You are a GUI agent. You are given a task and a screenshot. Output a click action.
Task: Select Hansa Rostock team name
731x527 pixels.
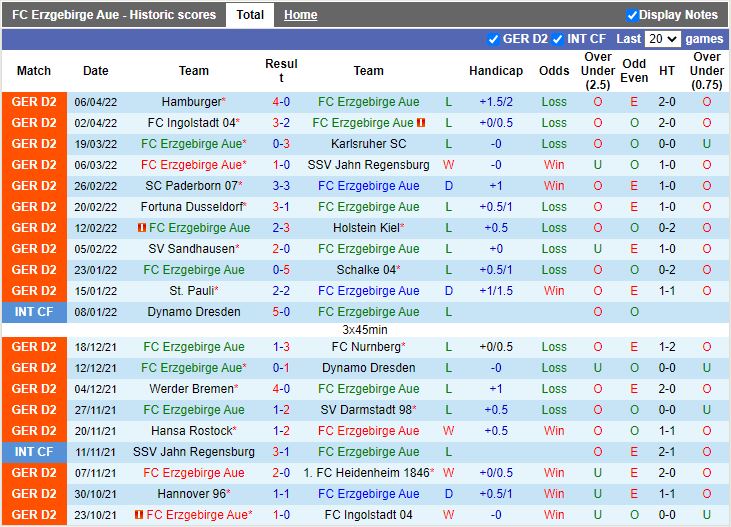(x=192, y=430)
